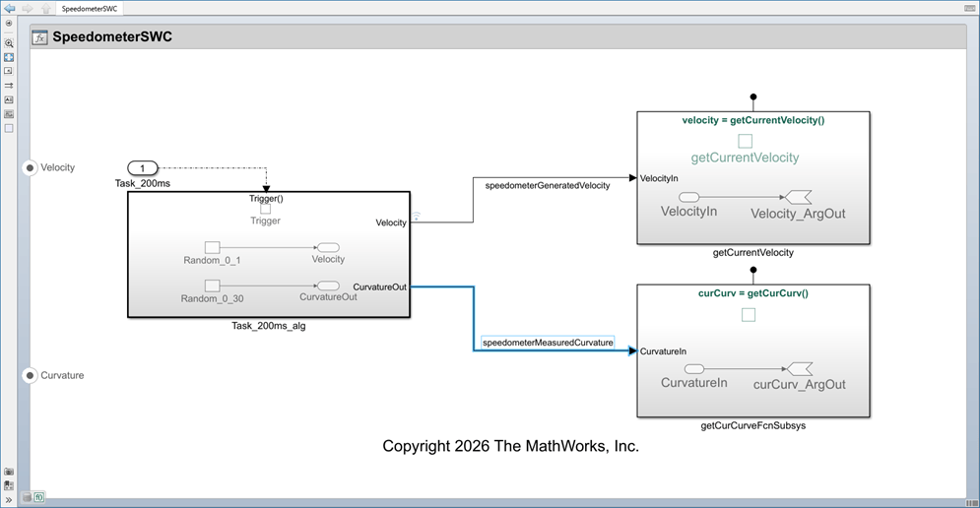
Task: Click the curCurv_ArgOut block icon
Action: tap(800, 368)
